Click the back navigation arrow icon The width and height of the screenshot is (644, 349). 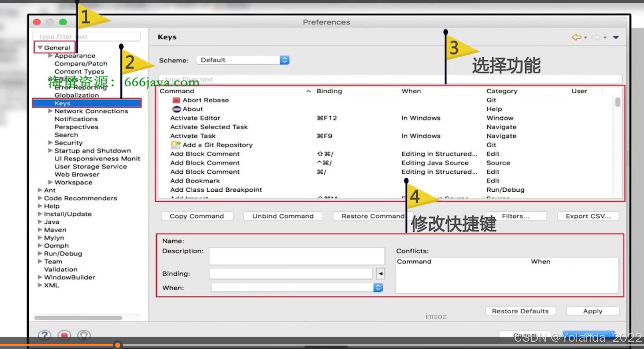click(x=576, y=37)
